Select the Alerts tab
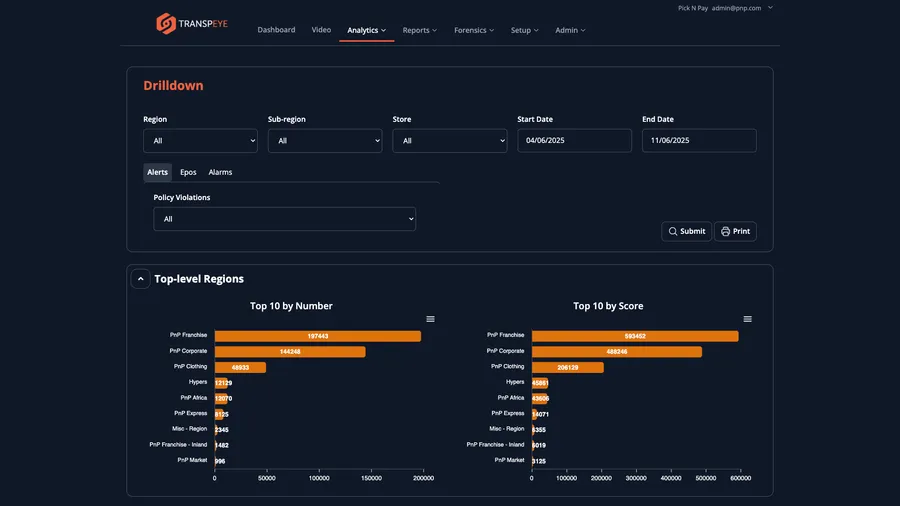 pos(157,172)
